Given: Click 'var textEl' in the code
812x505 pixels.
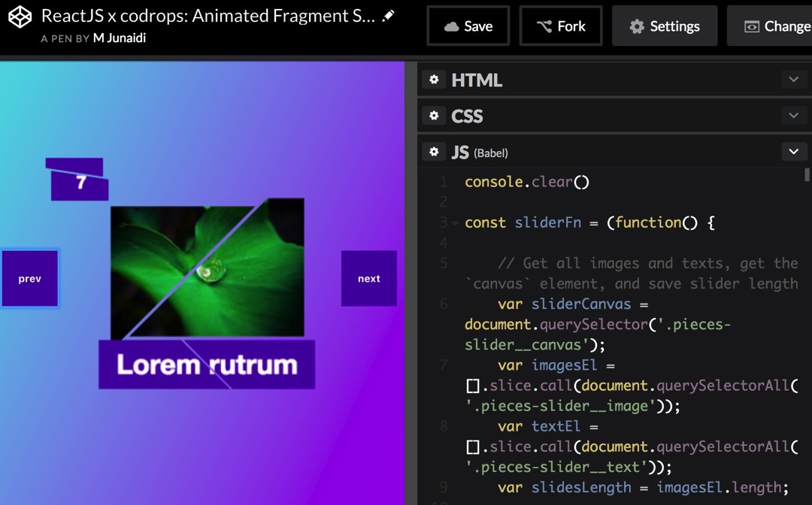Looking at the screenshot, I should point(539,426).
